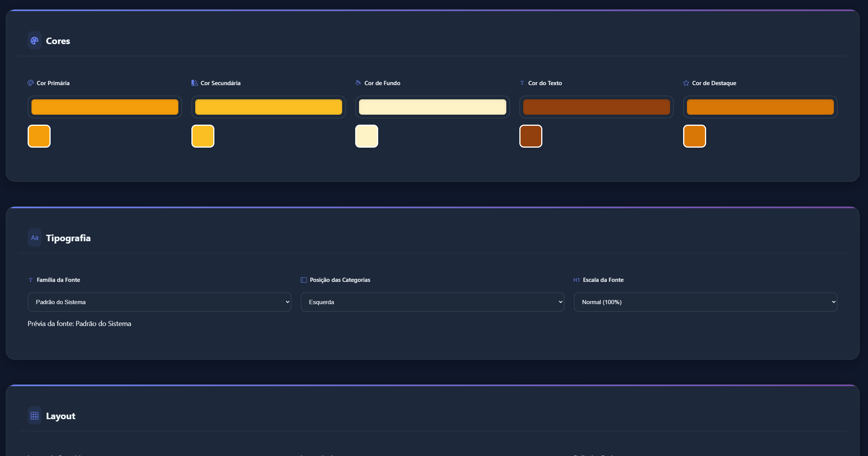Click the T icon next to Cor do Texto
868x456 pixels.
(522, 83)
